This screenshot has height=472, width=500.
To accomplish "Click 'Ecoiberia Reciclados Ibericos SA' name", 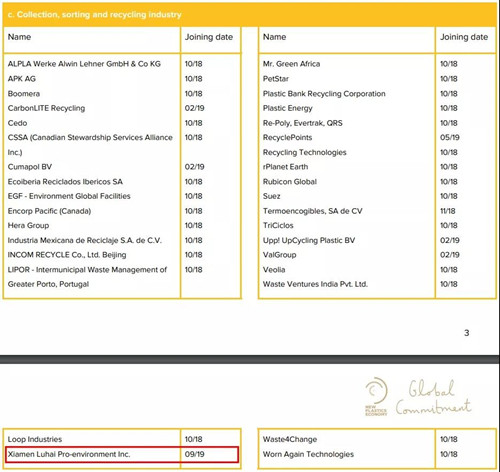I will click(65, 182).
